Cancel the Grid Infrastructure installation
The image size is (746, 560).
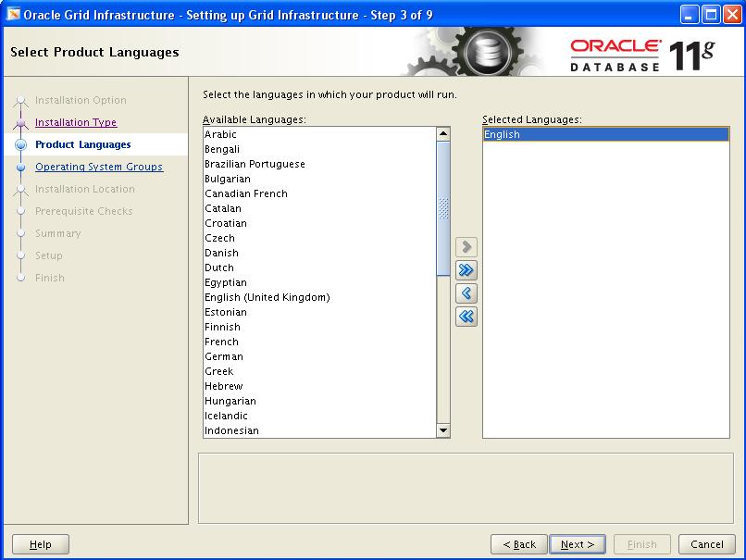coord(707,544)
